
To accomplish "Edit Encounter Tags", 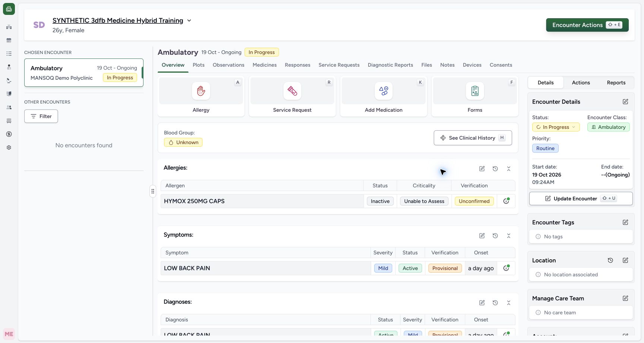I will click(x=625, y=222).
